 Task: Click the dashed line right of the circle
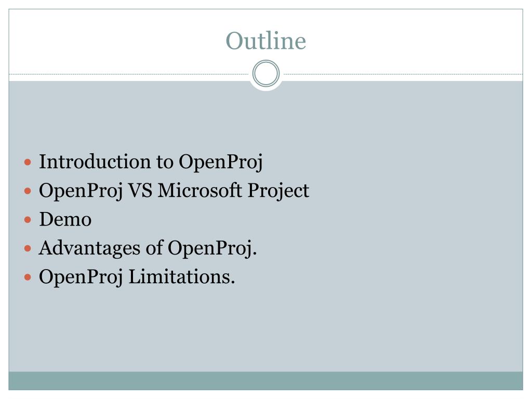(403, 74)
